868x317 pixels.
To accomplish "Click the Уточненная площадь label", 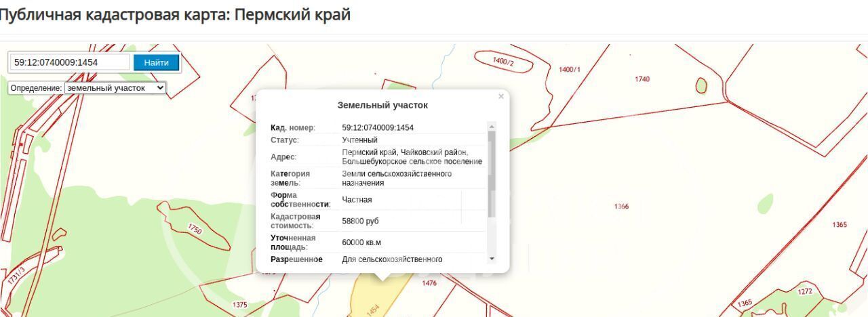I will pos(293,242).
